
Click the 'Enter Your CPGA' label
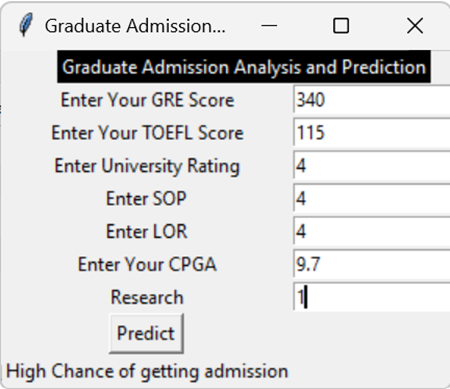click(147, 264)
